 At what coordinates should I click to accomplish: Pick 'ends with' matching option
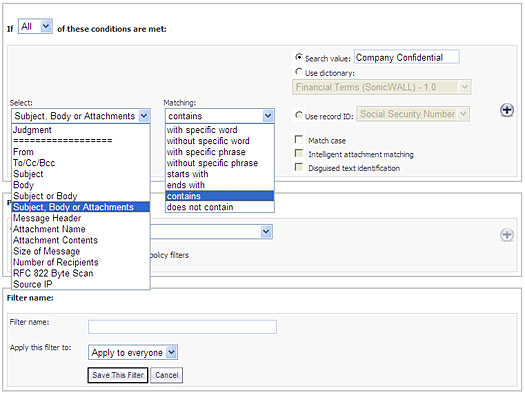point(220,185)
